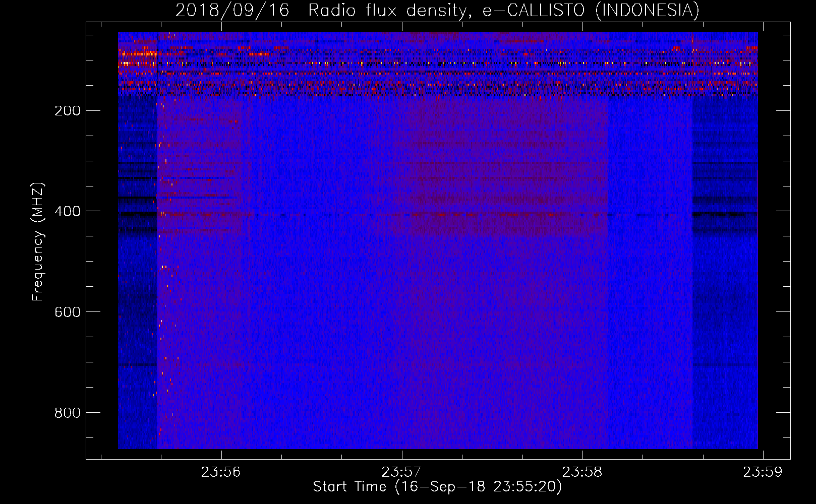Click the 600 frequency tick label
The width and height of the screenshot is (816, 504).
(x=68, y=312)
